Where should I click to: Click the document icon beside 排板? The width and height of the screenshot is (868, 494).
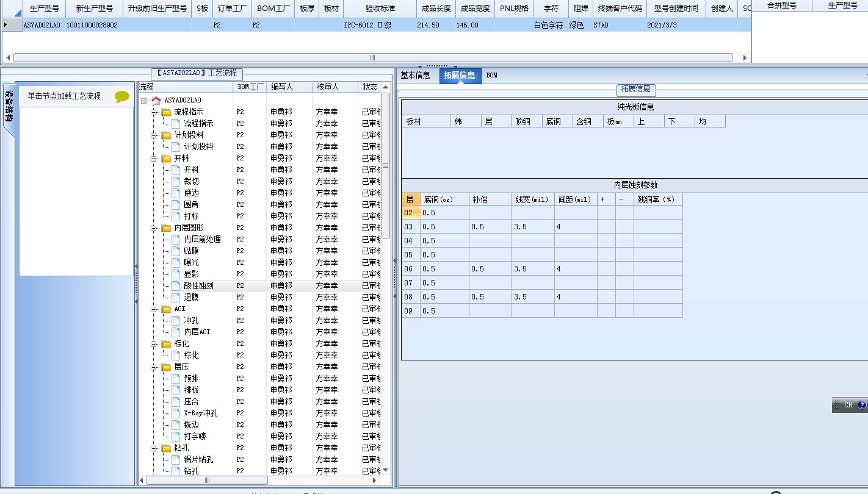coord(176,390)
